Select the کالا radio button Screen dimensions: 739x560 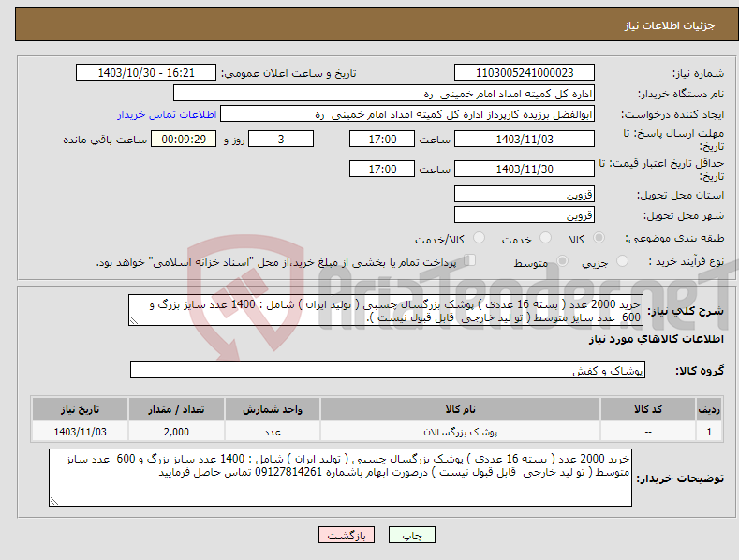(x=599, y=238)
